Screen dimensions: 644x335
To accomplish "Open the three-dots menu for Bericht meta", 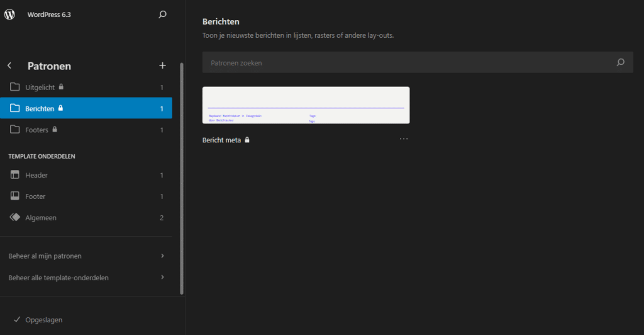I will [x=404, y=139].
